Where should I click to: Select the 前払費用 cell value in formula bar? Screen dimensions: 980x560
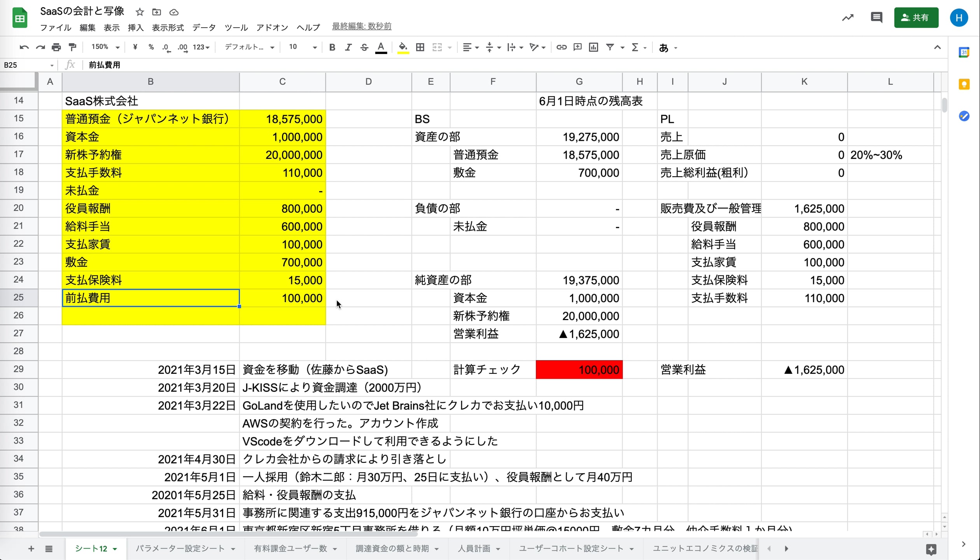(104, 65)
